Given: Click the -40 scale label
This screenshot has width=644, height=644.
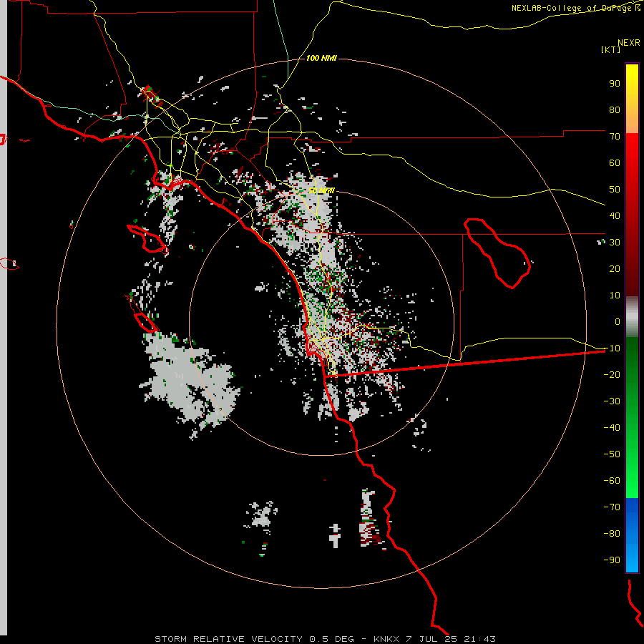Looking at the screenshot, I should pos(612,428).
